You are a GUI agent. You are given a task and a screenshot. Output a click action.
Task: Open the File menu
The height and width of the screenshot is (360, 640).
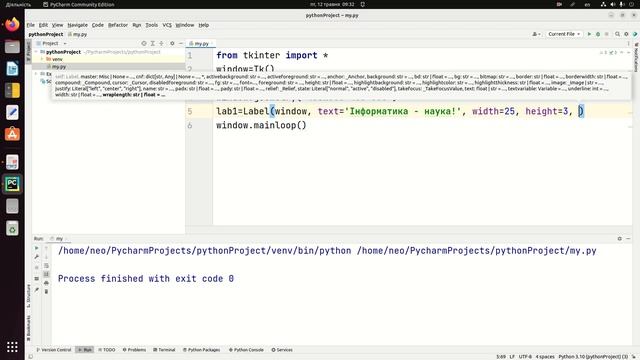pyautogui.click(x=31, y=25)
